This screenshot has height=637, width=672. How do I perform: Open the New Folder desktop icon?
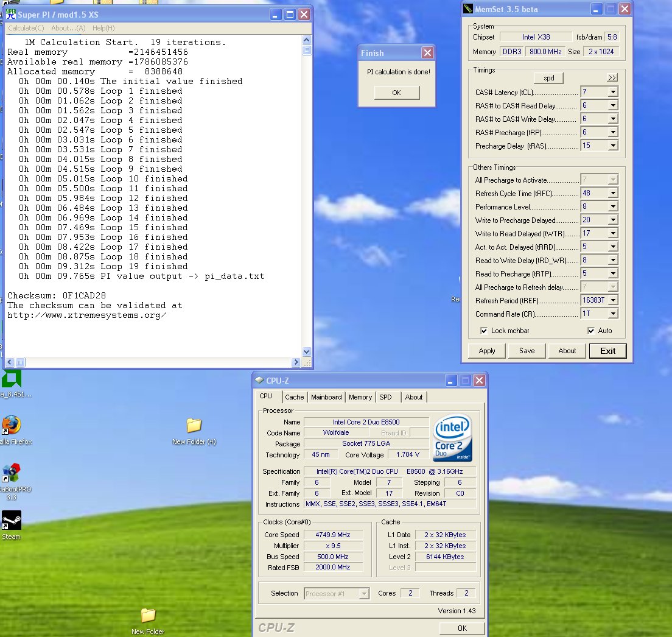coord(148,615)
